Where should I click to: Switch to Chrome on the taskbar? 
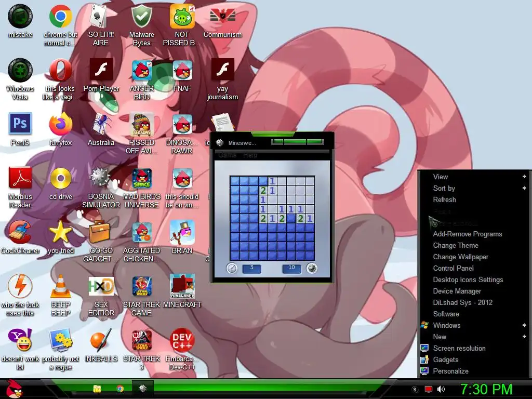pyautogui.click(x=120, y=389)
